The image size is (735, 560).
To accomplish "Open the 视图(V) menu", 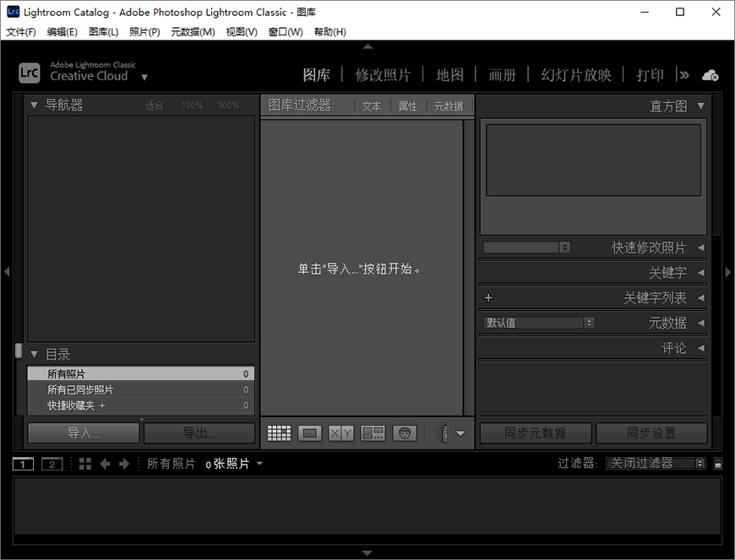I will coord(242,32).
